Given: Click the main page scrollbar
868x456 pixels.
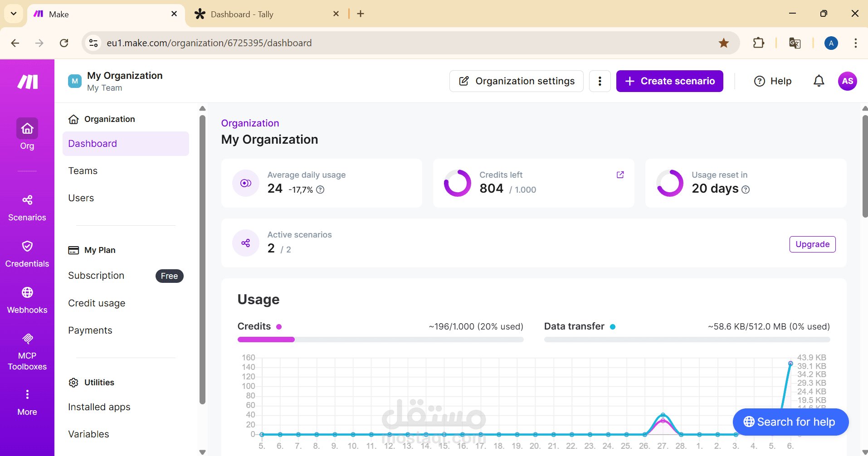Looking at the screenshot, I should tap(865, 166).
